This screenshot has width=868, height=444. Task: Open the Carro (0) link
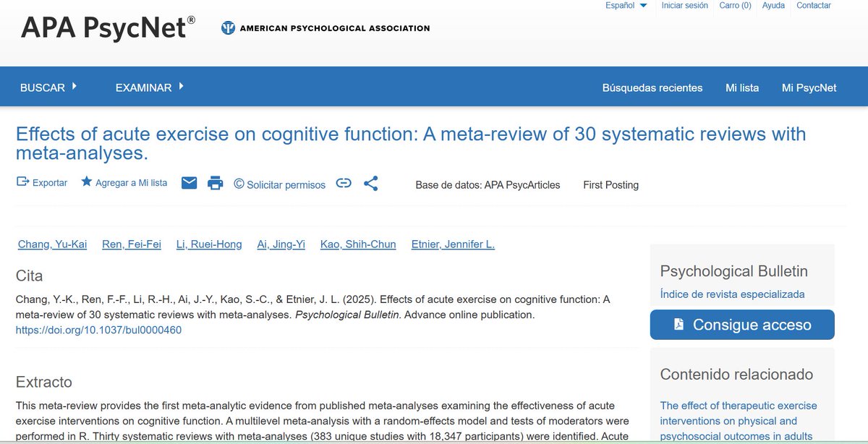[735, 6]
